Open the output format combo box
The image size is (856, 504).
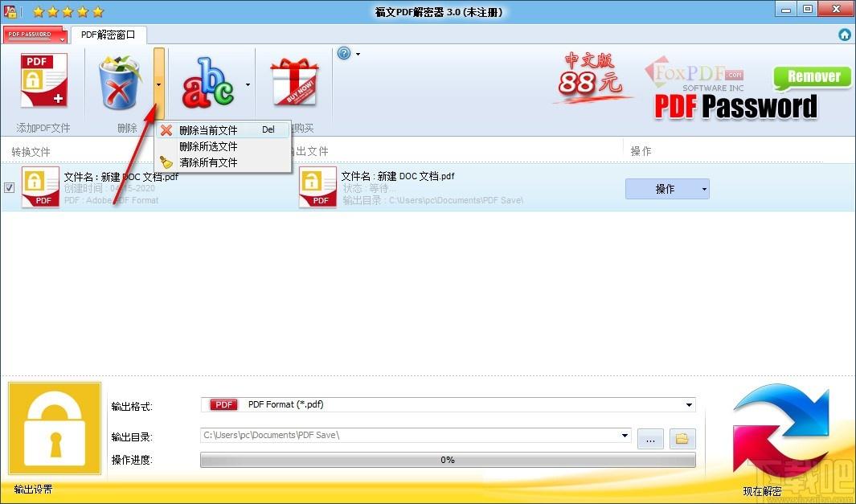[x=448, y=404]
